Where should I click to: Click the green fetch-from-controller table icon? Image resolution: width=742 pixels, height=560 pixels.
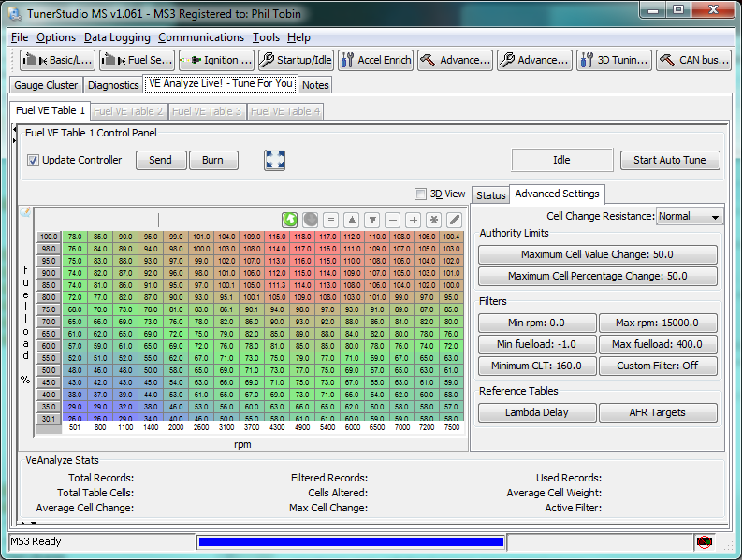tap(290, 220)
